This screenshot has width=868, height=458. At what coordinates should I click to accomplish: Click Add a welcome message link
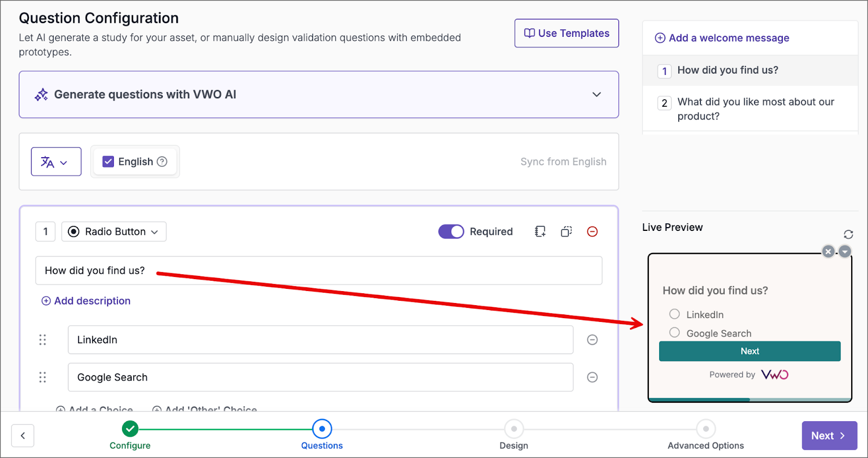[722, 38]
